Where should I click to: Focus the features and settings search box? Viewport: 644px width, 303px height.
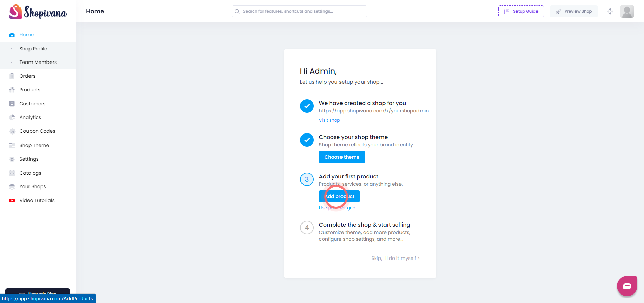[299, 11]
